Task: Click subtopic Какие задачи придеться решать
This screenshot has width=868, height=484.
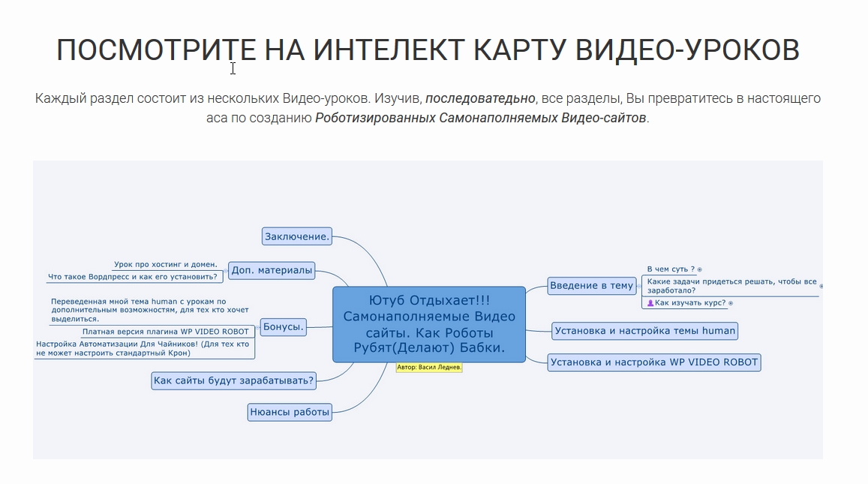Action: (731, 286)
